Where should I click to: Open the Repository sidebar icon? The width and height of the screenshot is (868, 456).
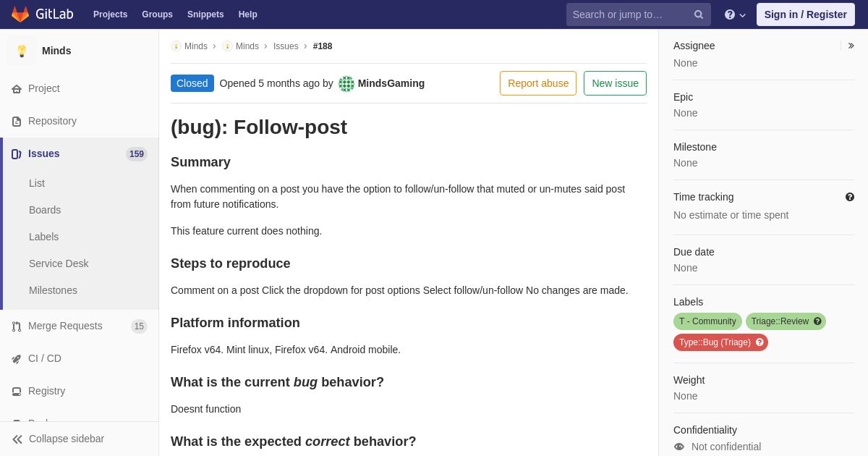(17, 122)
